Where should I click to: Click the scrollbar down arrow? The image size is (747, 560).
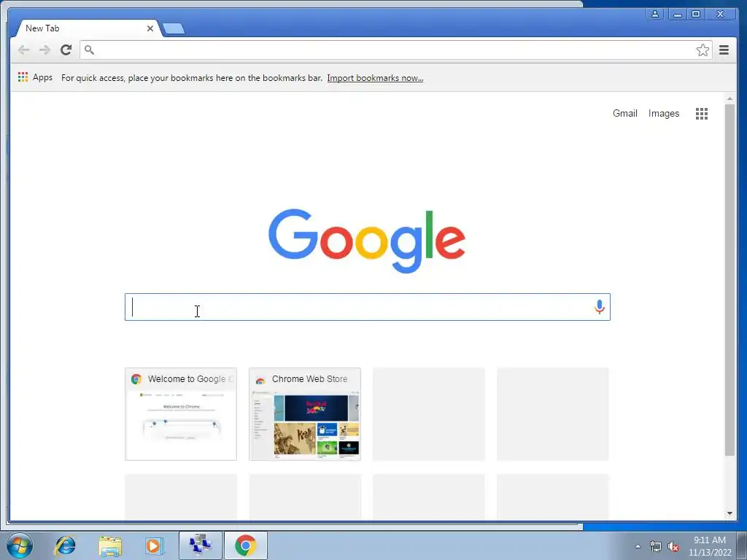tap(729, 513)
